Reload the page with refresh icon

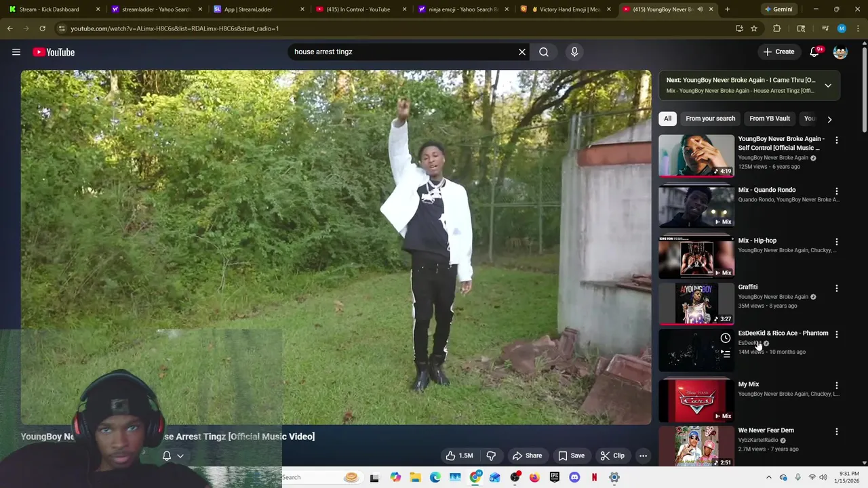pyautogui.click(x=42, y=28)
